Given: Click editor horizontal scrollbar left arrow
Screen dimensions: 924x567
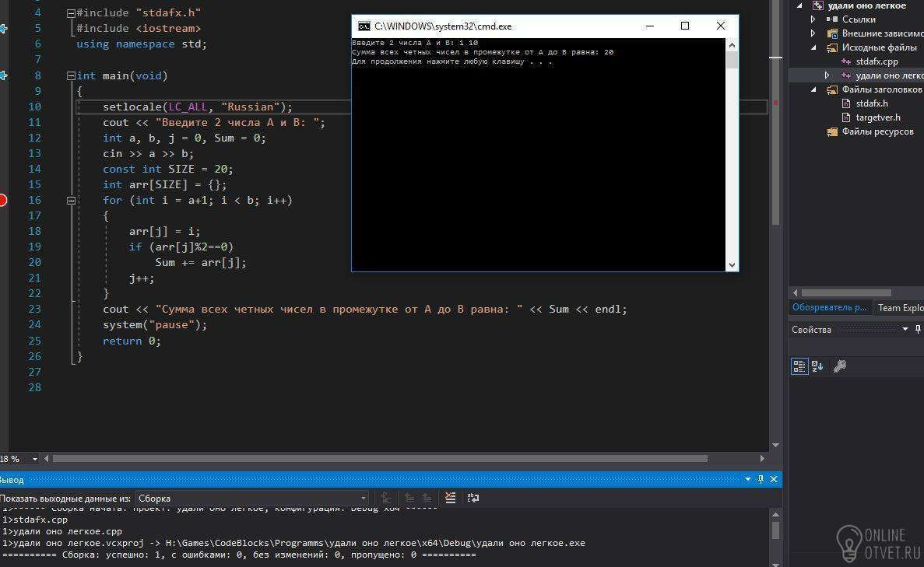Looking at the screenshot, I should tap(47, 459).
